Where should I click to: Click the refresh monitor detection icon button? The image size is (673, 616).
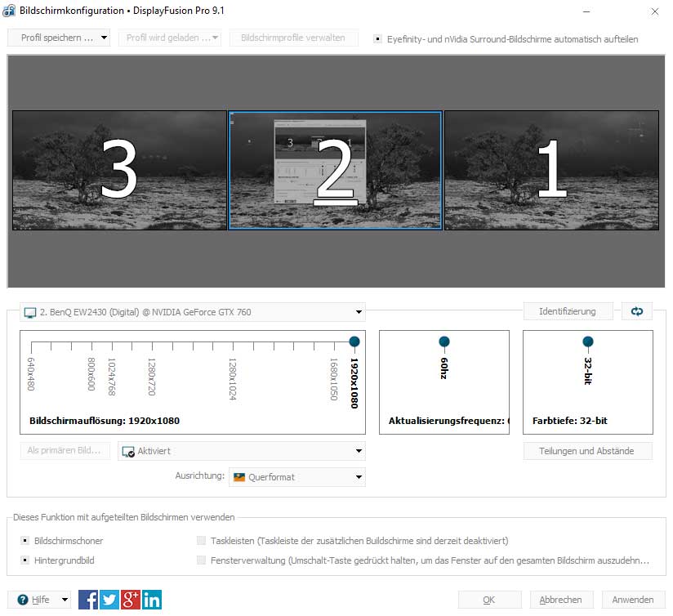coord(637,311)
